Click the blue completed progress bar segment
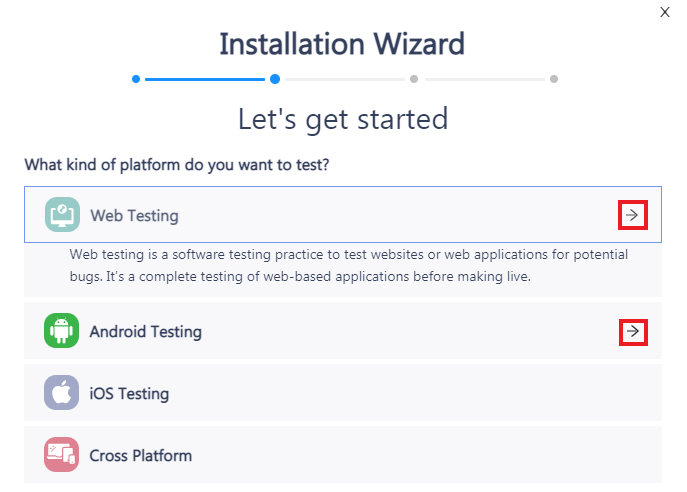Viewport: 687px width, 492px height. 205,79
